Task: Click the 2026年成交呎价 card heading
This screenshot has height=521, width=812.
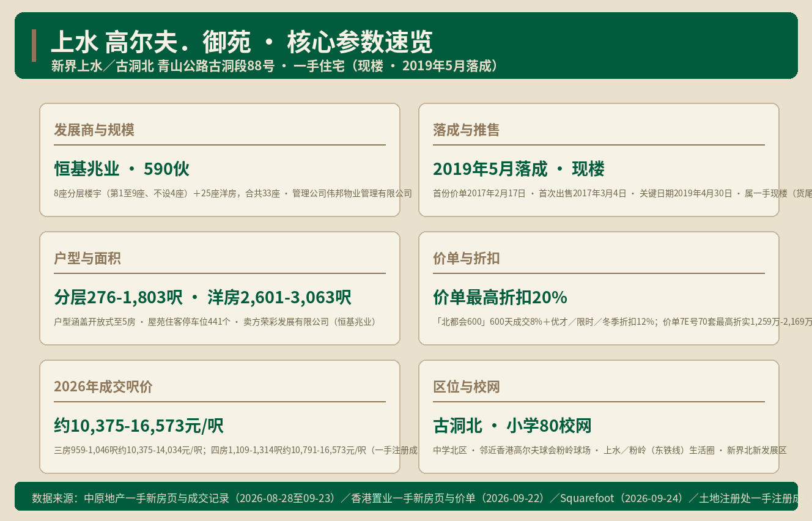Action: coord(103,386)
